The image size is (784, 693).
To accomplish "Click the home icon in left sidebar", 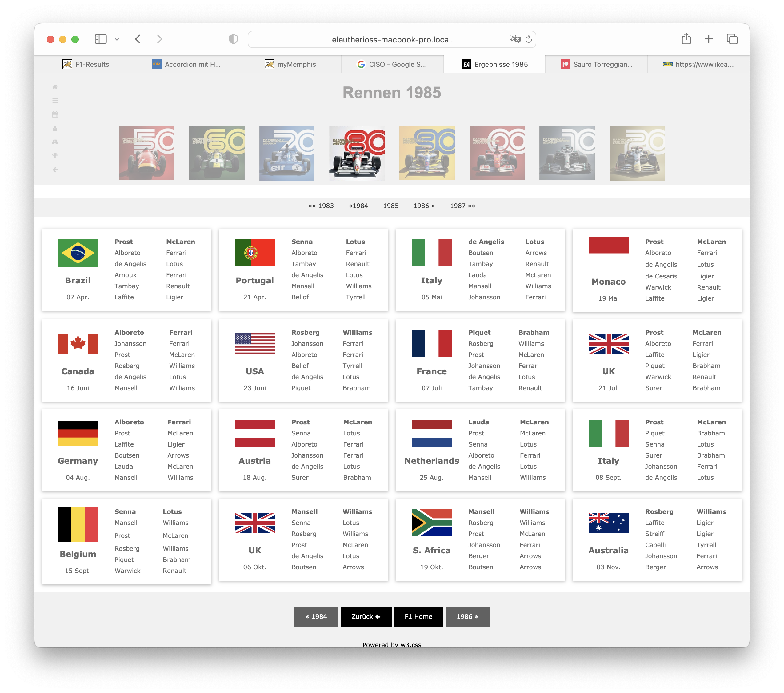I will [55, 87].
